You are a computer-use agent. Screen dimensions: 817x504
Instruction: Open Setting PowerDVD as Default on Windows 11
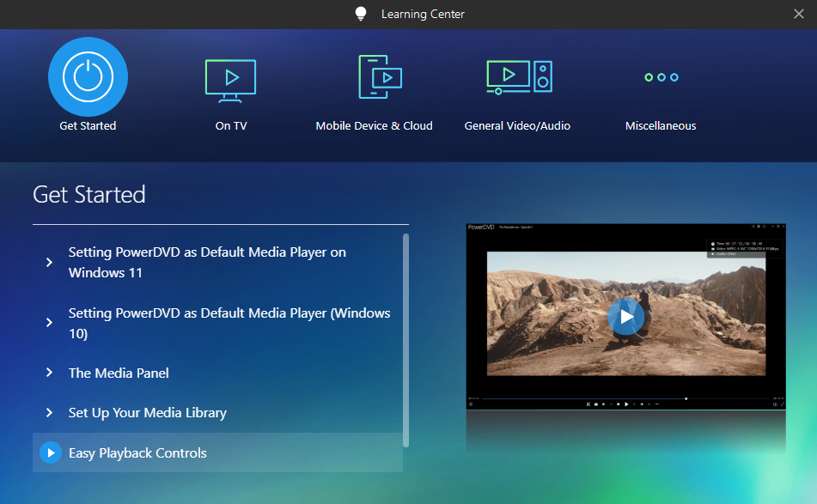click(207, 262)
